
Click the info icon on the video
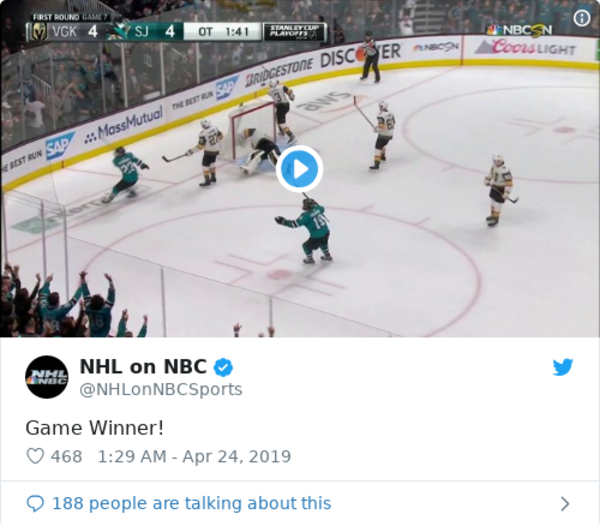click(581, 16)
